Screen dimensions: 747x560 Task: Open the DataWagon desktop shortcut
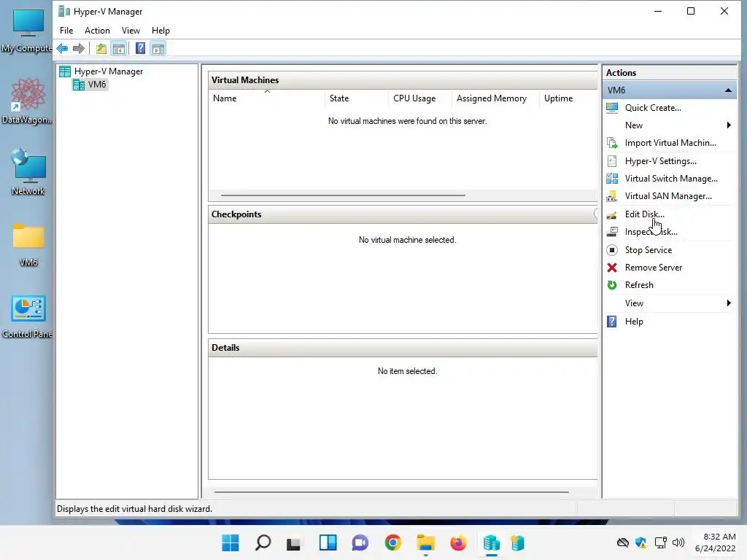pyautogui.click(x=28, y=101)
